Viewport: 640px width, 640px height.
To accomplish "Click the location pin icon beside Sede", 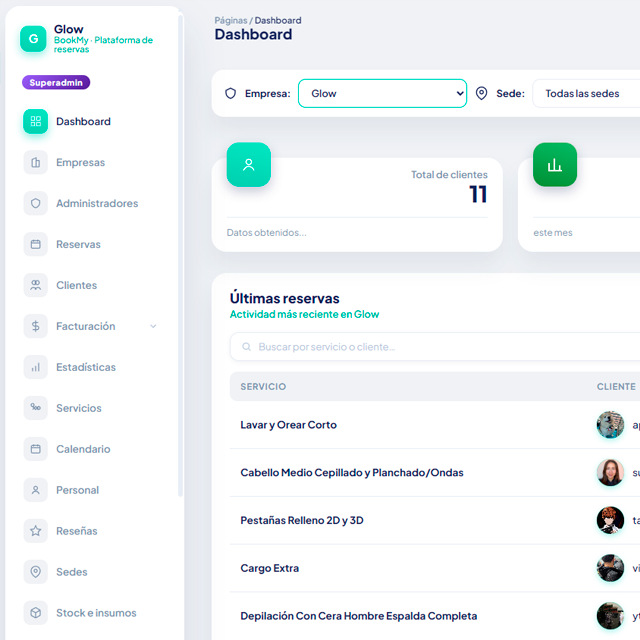I will (x=482, y=93).
